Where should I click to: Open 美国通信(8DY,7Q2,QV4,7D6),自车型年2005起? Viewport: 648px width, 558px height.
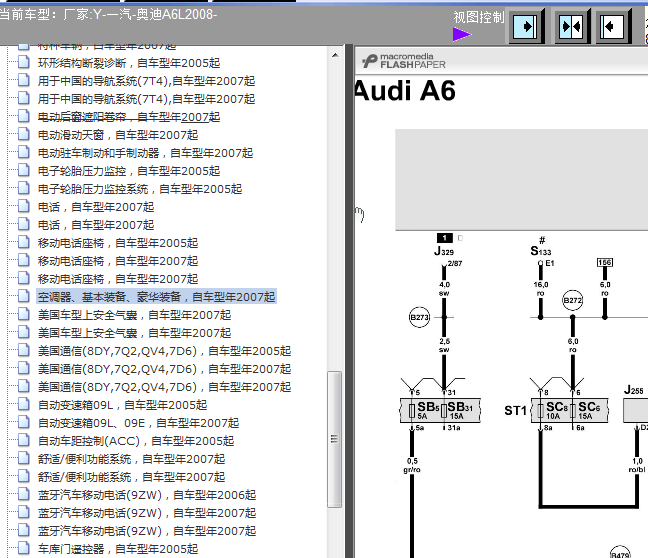pyautogui.click(x=164, y=351)
